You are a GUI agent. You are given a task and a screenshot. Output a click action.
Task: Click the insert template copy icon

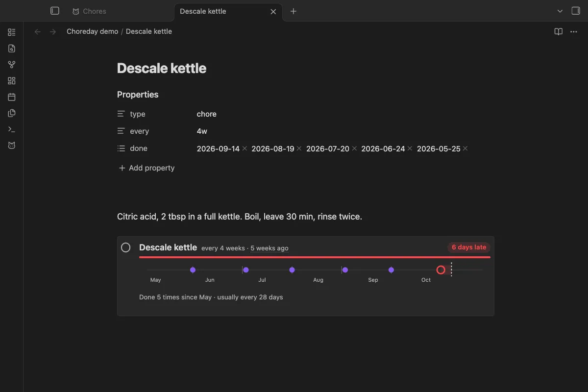(x=12, y=113)
